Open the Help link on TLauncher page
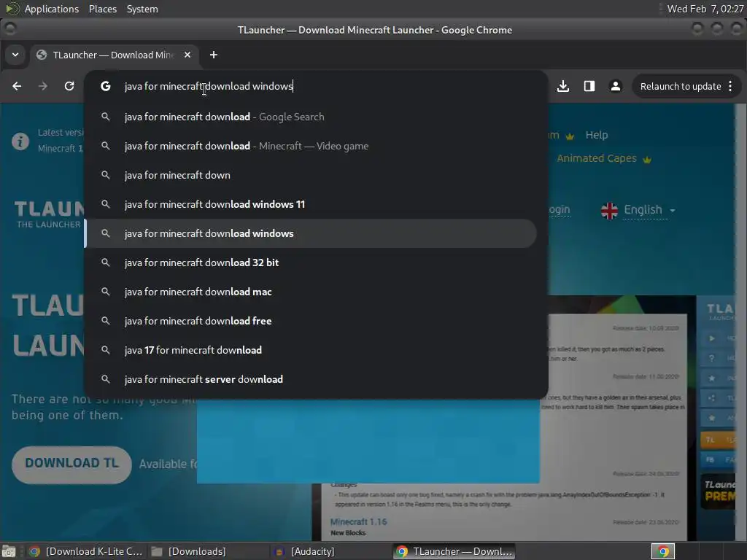 tap(597, 135)
